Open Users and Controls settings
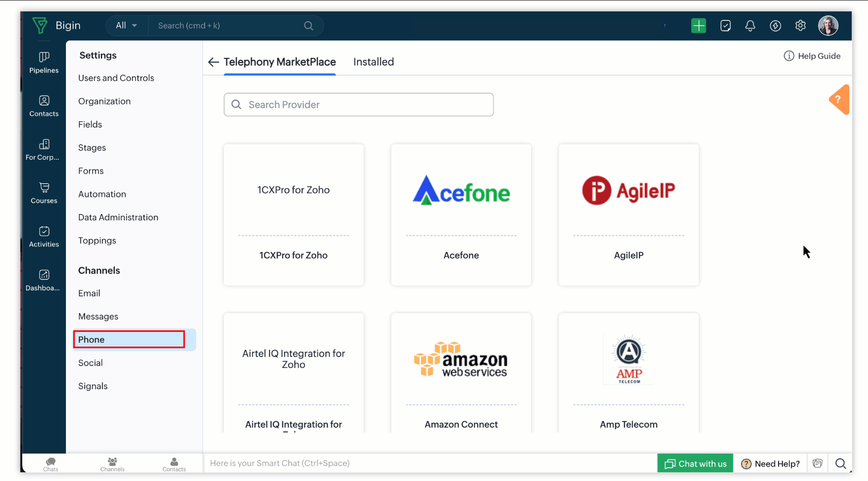The width and height of the screenshot is (868, 481). [x=116, y=78]
